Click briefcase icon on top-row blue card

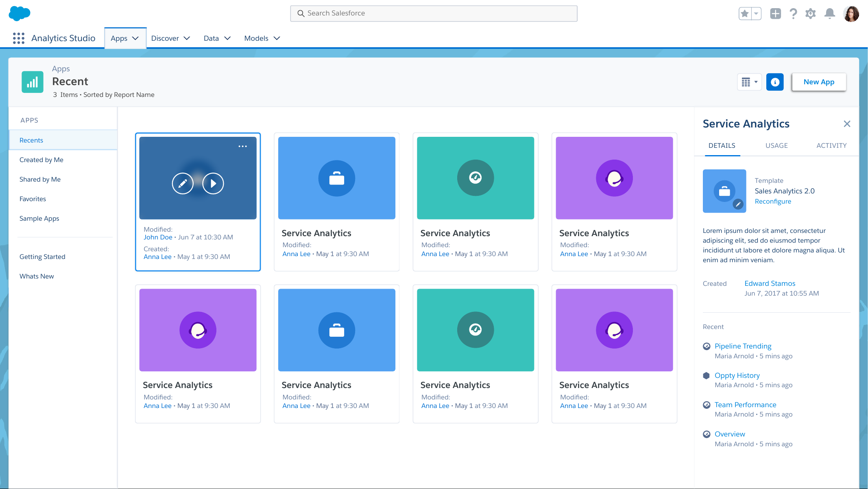point(337,178)
